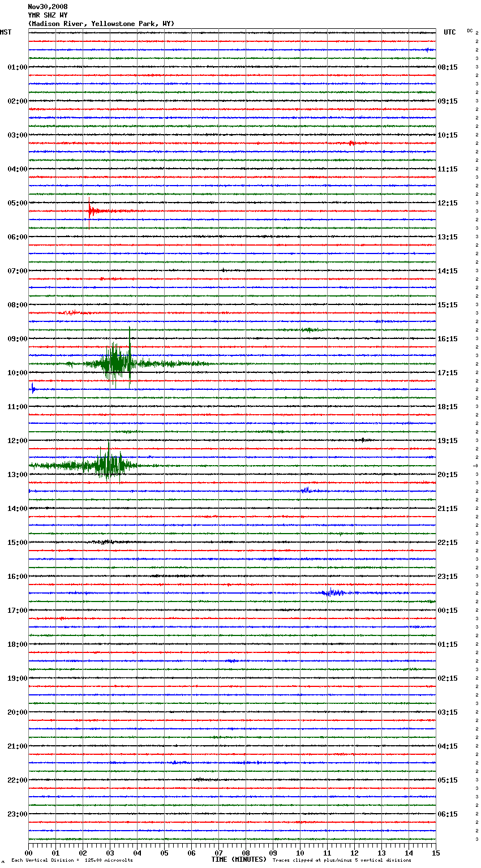Click the "DC" column header at top right

coord(470,31)
